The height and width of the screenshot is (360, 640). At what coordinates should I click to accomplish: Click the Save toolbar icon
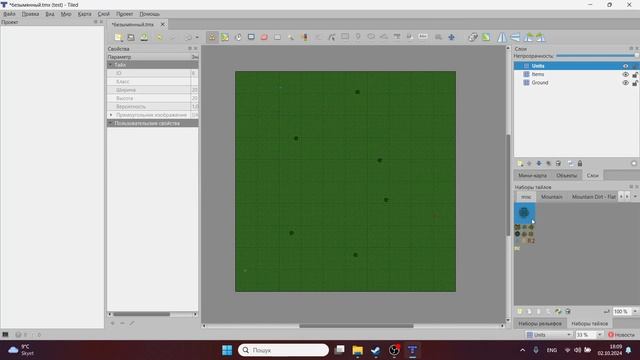[x=144, y=37]
